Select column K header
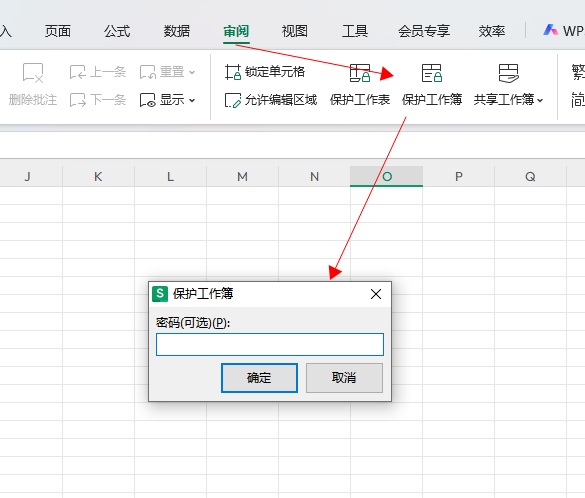 point(98,176)
